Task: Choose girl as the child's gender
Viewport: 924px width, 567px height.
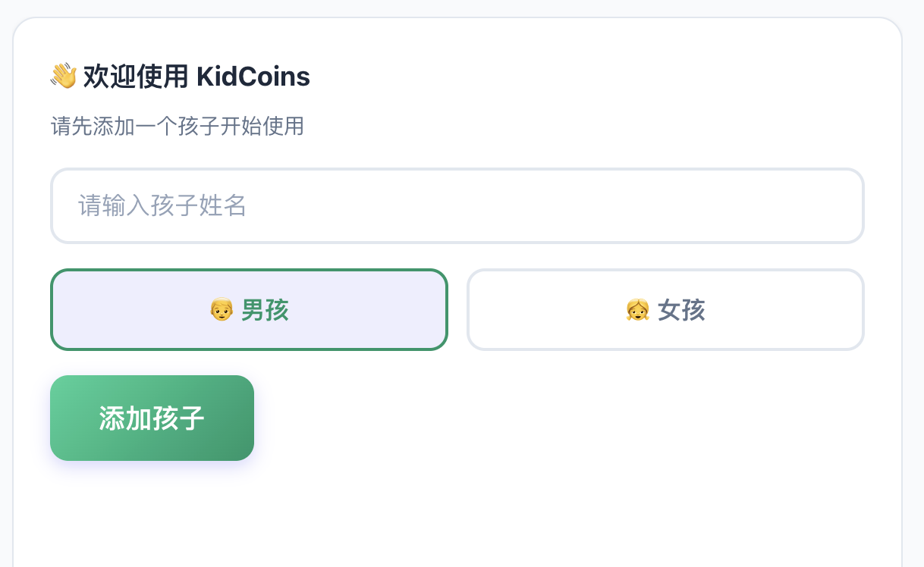Action: coord(665,310)
